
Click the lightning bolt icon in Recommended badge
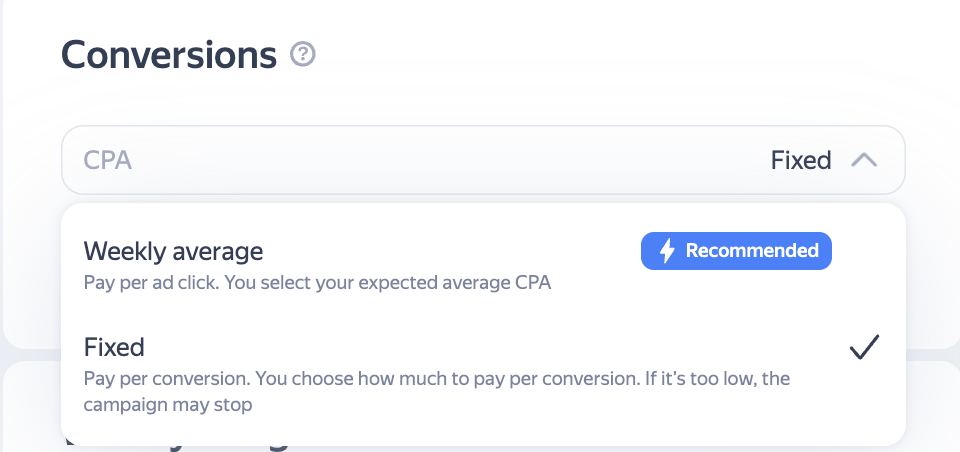click(x=667, y=251)
